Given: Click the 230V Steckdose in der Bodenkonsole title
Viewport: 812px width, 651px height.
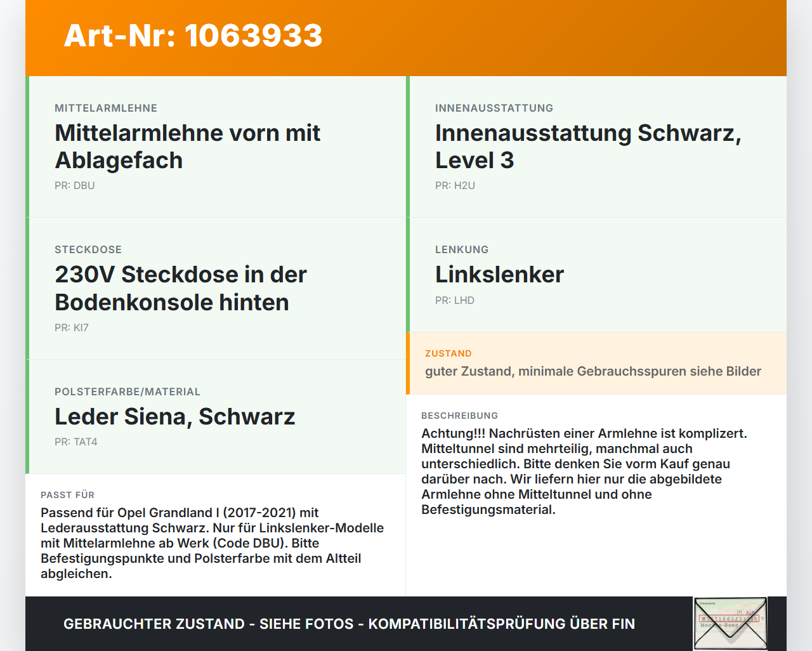Looking at the screenshot, I should 181,288.
